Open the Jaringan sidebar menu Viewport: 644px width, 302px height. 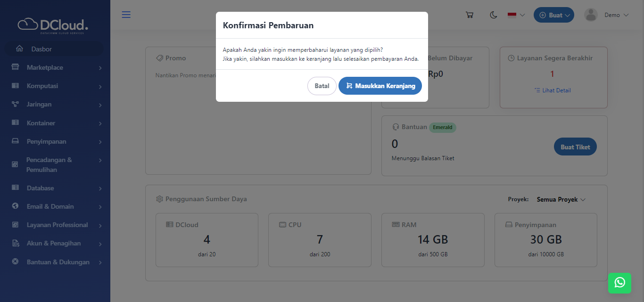(x=56, y=104)
